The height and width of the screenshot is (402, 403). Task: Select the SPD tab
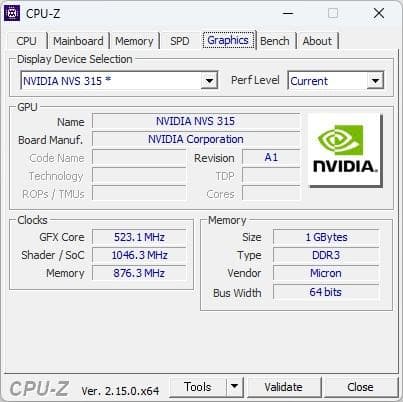point(180,41)
